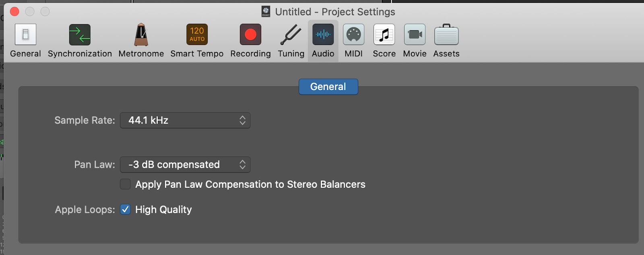Open the Assets briefcase icon
Viewport: 644px width, 255px height.
coord(446,35)
